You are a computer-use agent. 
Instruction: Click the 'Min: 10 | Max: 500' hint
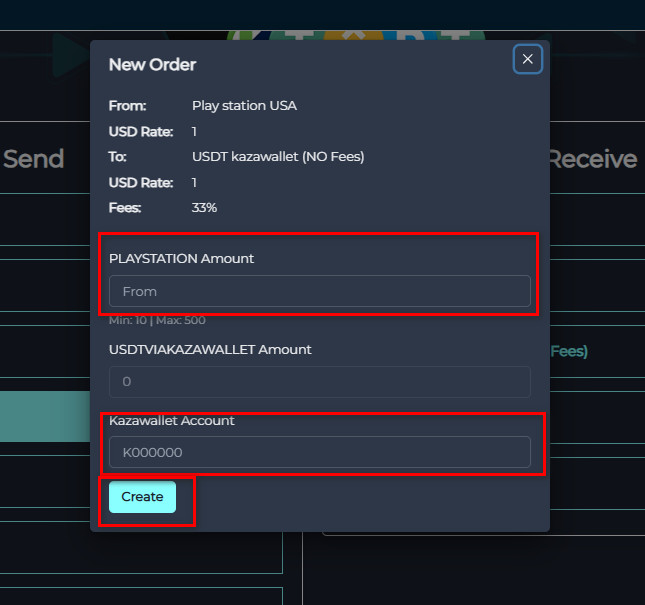click(x=157, y=320)
